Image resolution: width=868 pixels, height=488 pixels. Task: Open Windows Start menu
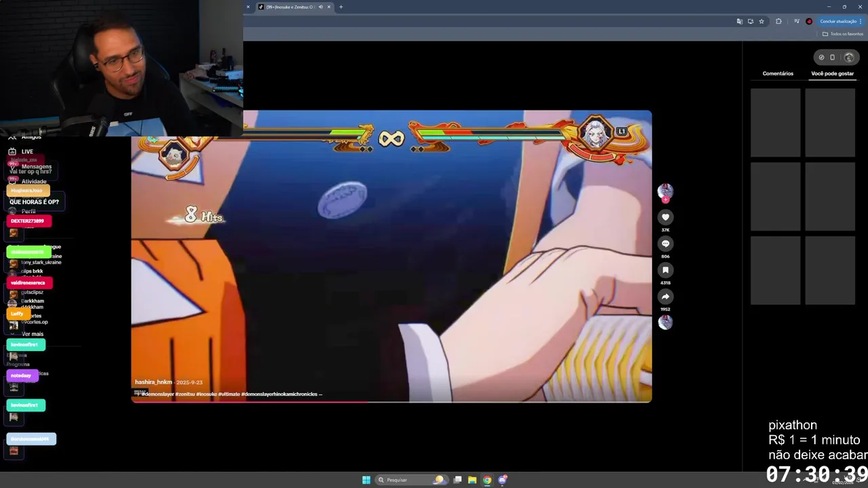tap(366, 480)
